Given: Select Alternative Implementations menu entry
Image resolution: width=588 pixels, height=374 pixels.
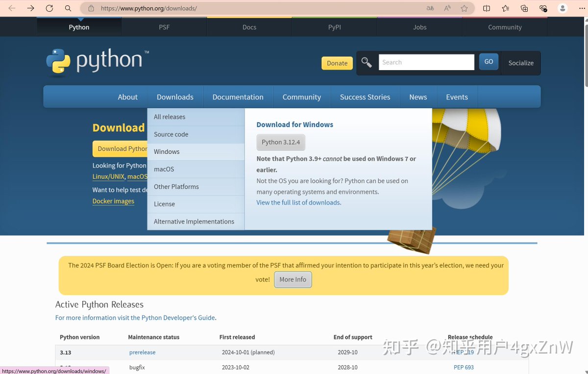Looking at the screenshot, I should click(196, 222).
